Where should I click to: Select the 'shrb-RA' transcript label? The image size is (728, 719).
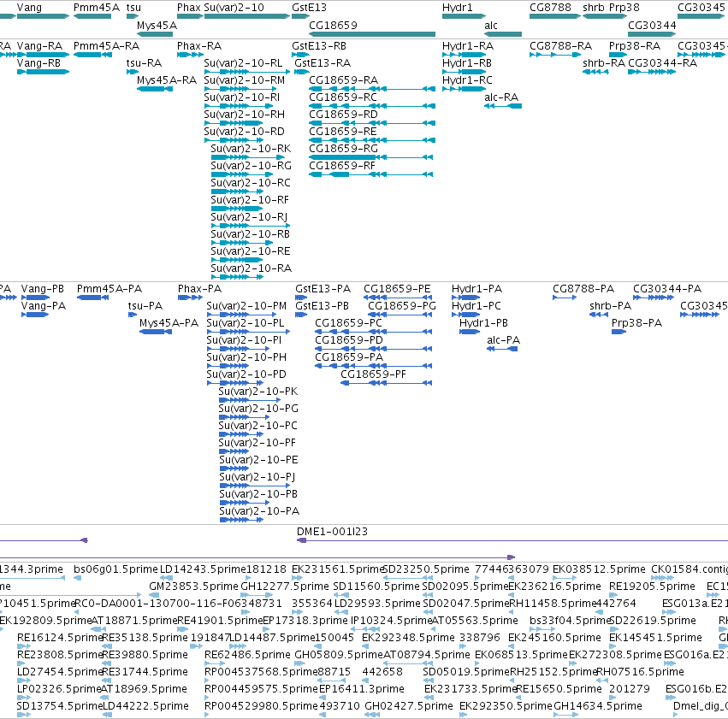point(604,63)
